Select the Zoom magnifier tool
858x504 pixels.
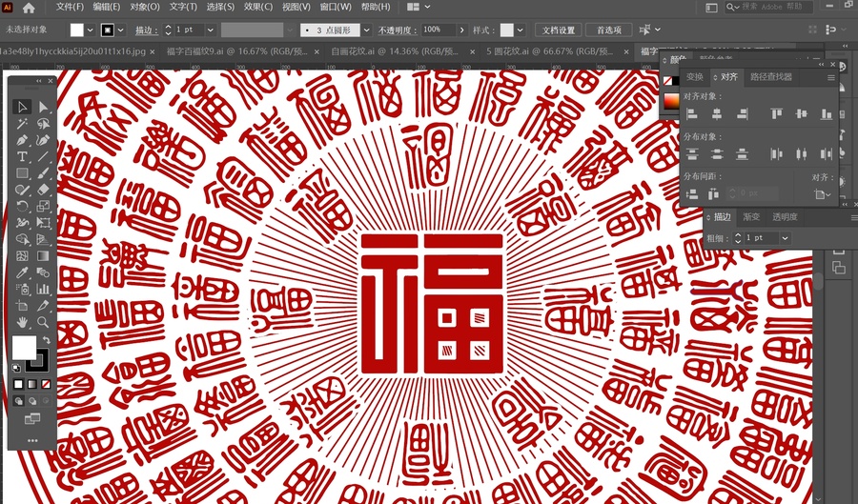[x=43, y=322]
